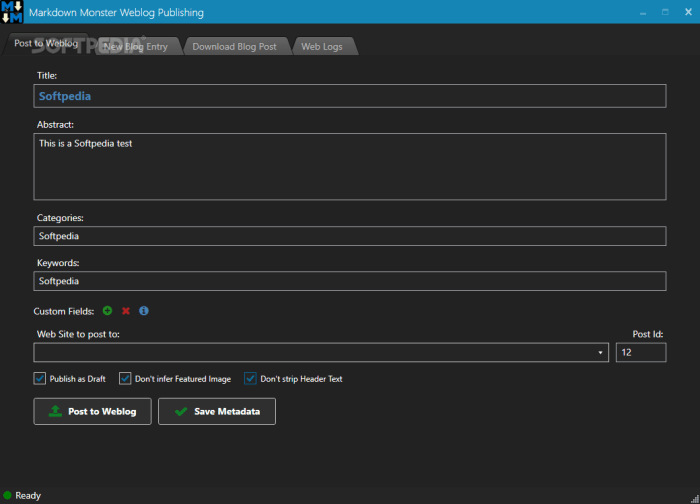700x504 pixels.
Task: Toggle Publish as Draft checkbox
Action: pyautogui.click(x=40, y=379)
